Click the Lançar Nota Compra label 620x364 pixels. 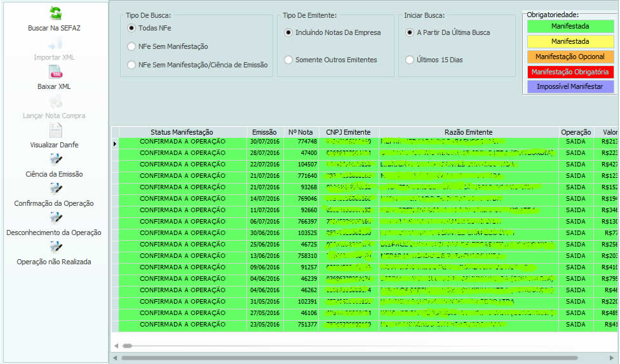54,116
